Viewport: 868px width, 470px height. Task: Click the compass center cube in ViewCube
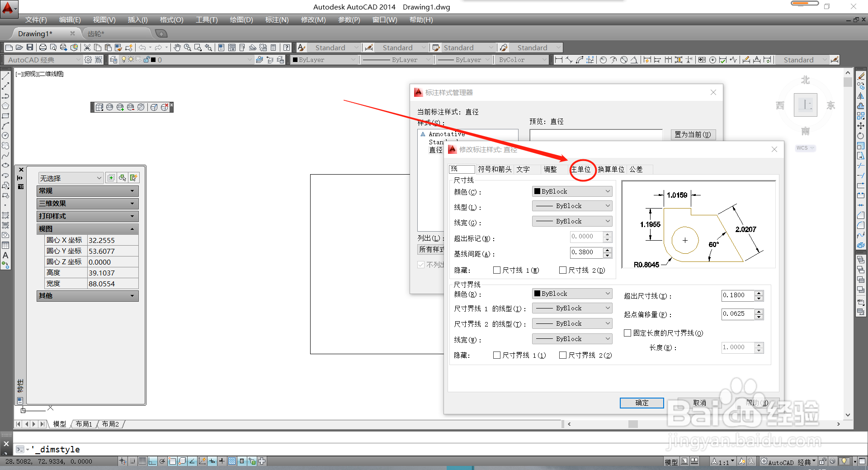(x=805, y=105)
